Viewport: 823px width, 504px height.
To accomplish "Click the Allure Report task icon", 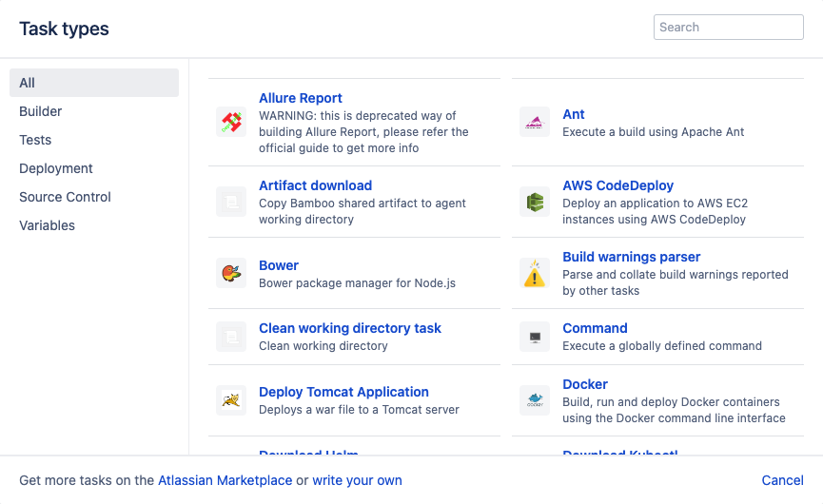I will click(x=231, y=123).
